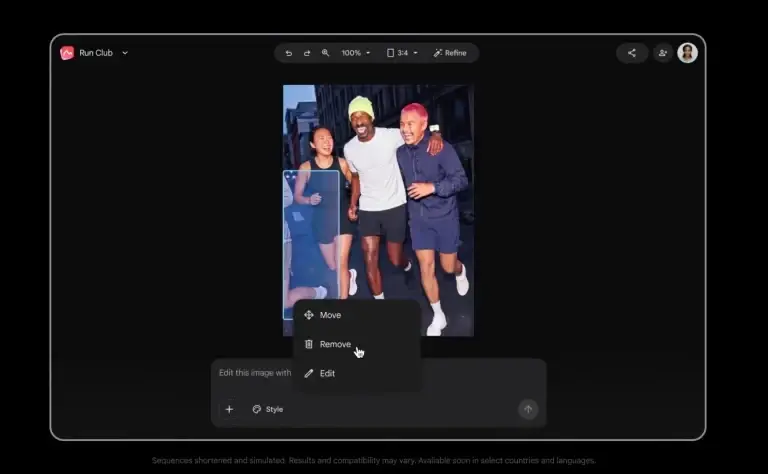Open the Style palette option

tap(267, 409)
